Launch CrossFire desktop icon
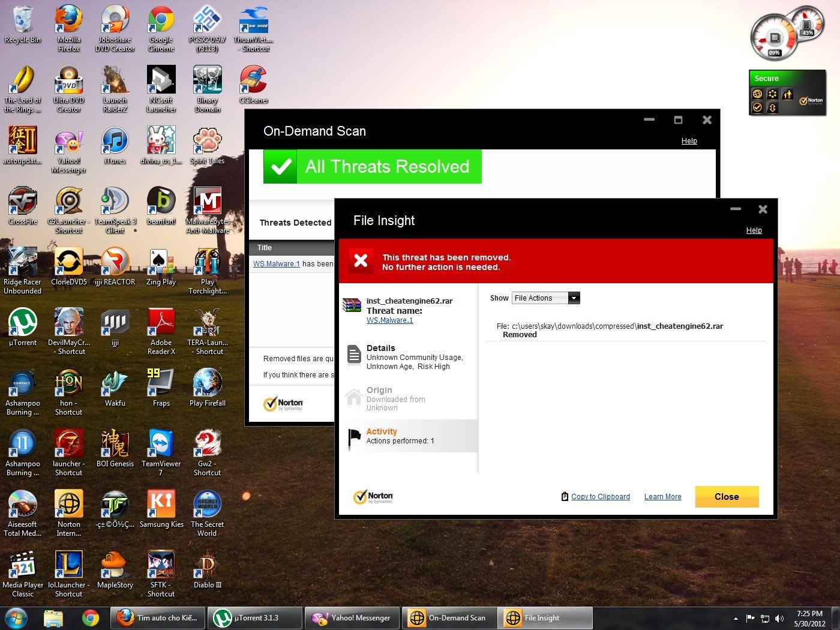This screenshot has height=630, width=840. (x=23, y=205)
